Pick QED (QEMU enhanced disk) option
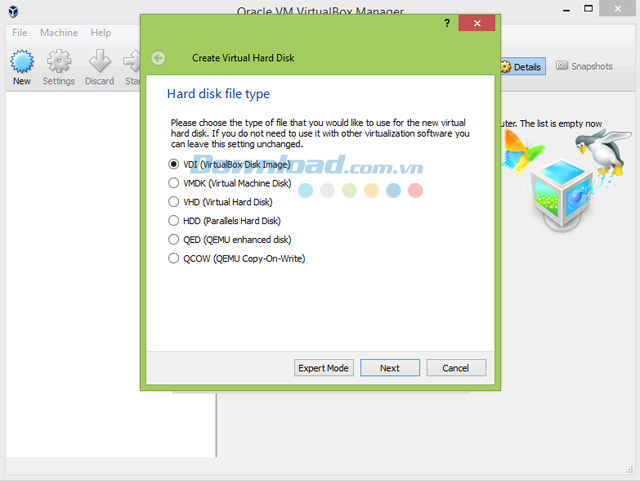The height and width of the screenshot is (481, 640). coord(229,239)
